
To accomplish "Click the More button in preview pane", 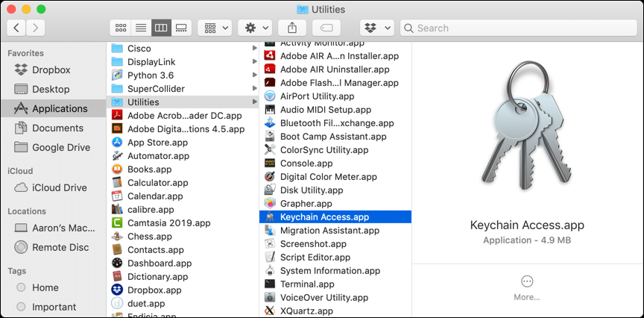I will coord(527,287).
